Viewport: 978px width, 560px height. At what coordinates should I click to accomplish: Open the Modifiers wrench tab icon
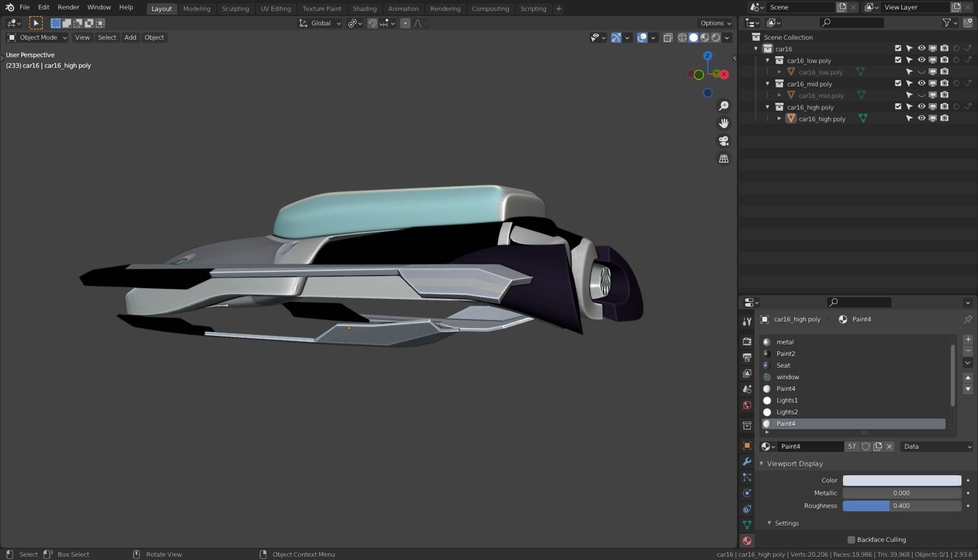[747, 461]
